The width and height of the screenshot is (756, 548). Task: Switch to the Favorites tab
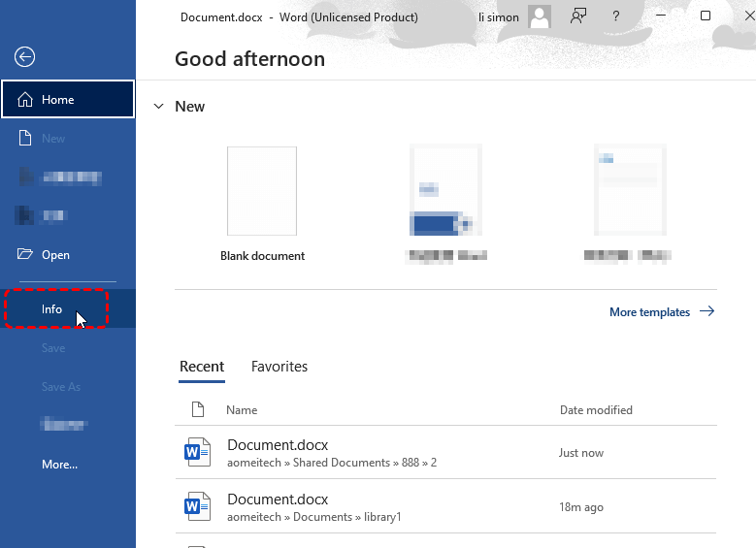tap(279, 367)
